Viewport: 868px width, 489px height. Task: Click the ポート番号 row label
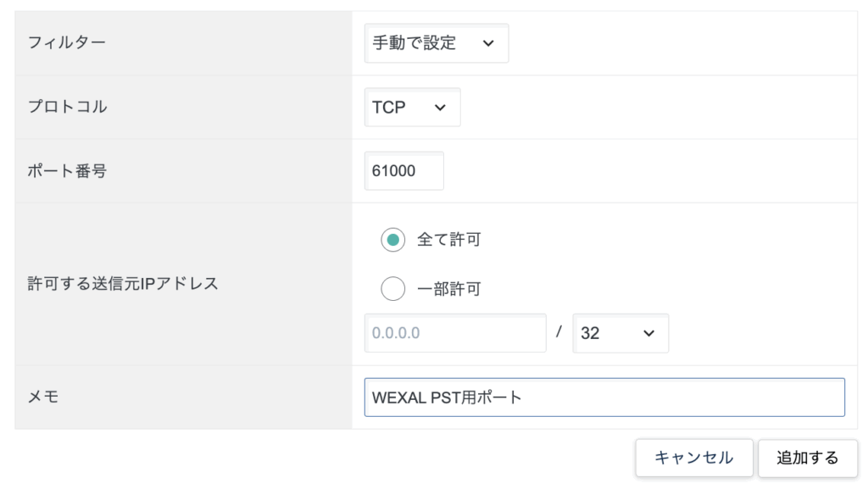click(x=67, y=171)
